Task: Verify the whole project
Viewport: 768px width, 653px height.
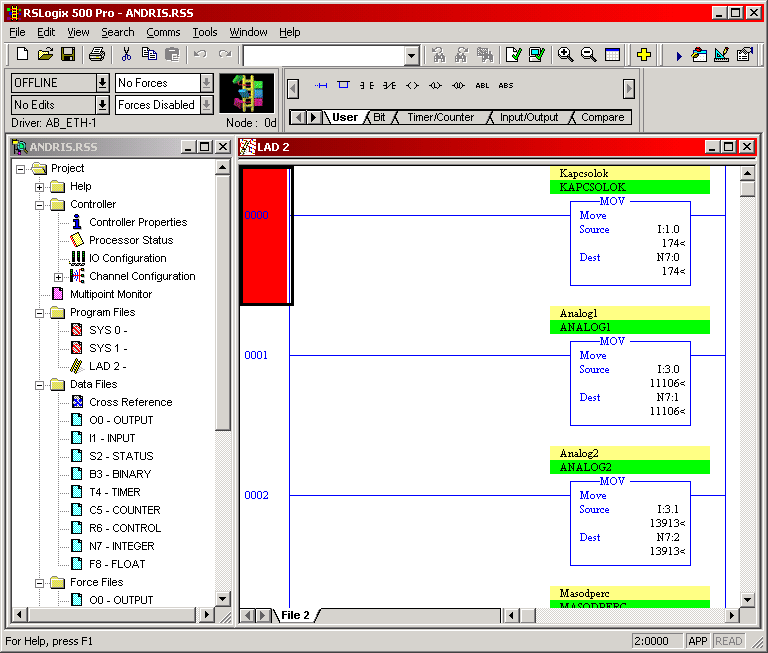Action: point(537,54)
